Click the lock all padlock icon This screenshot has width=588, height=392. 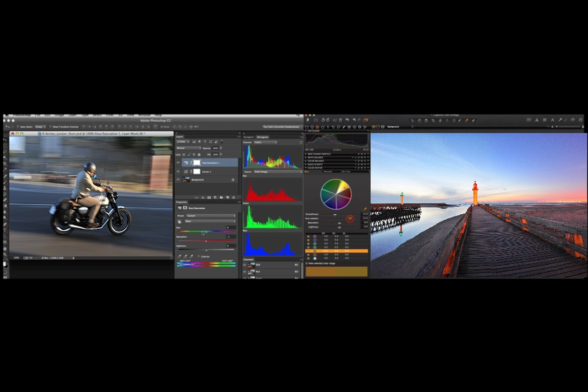tap(199, 155)
